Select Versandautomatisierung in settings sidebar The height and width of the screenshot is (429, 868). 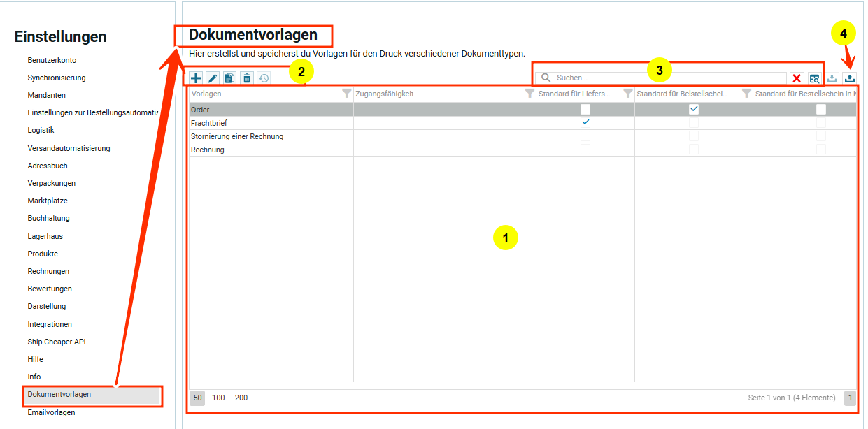(x=69, y=148)
